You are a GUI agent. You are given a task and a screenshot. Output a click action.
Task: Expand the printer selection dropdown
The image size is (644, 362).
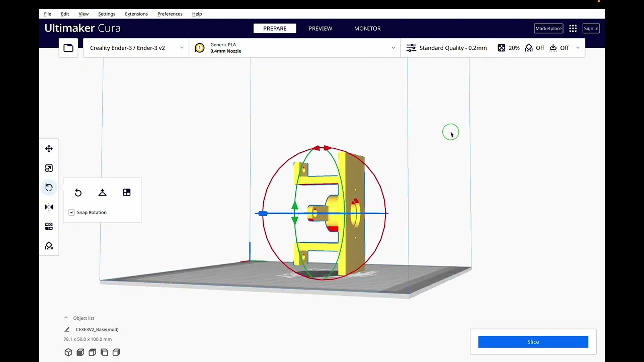(182, 48)
